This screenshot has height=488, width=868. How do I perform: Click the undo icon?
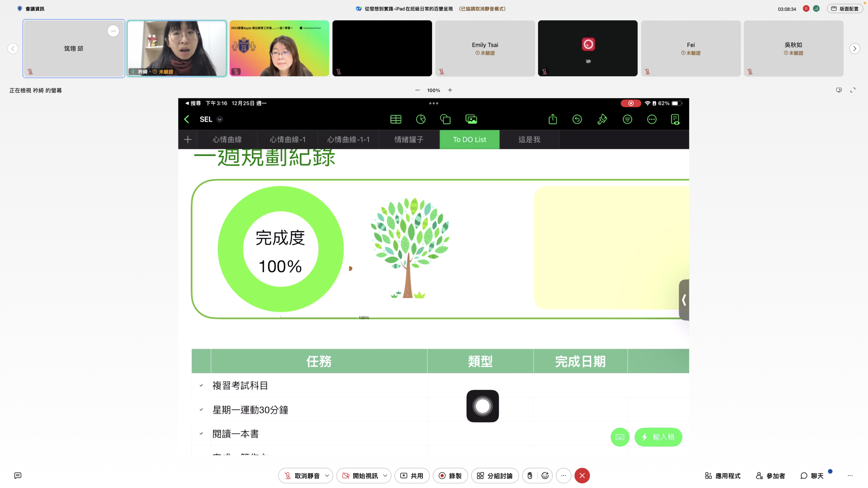click(x=577, y=119)
